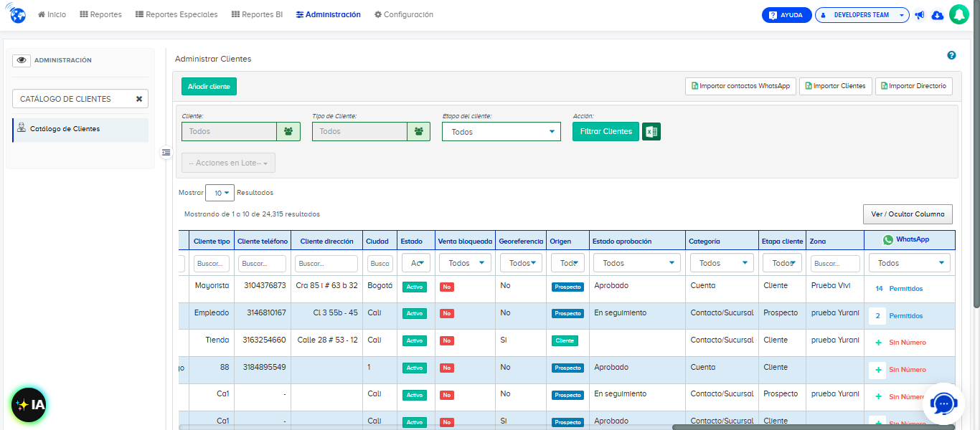The image size is (980, 430).
Task: Click horizontal table scrollbar
Action: [814, 427]
